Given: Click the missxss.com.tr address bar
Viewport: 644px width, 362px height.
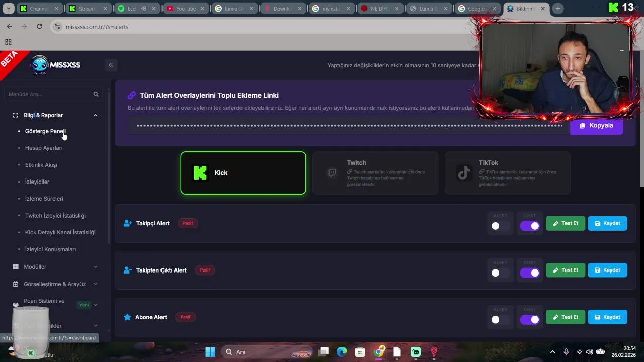Looking at the screenshot, I should tap(262, 27).
